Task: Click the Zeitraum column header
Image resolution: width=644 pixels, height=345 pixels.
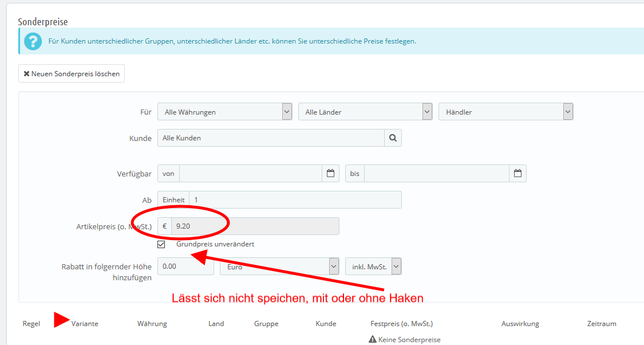Action: point(602,324)
